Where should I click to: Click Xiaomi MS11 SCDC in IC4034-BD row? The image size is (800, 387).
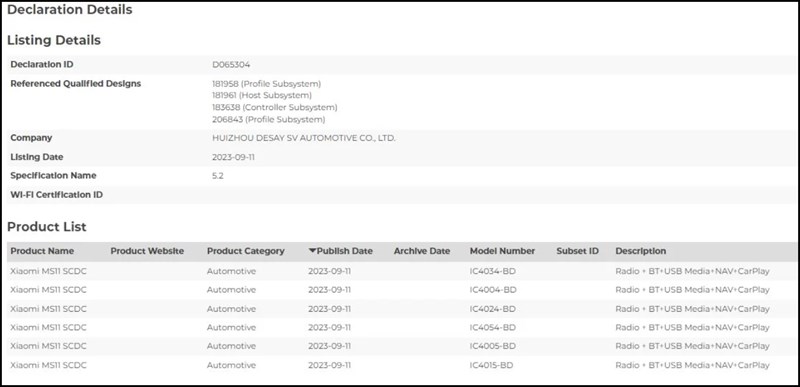coord(48,271)
